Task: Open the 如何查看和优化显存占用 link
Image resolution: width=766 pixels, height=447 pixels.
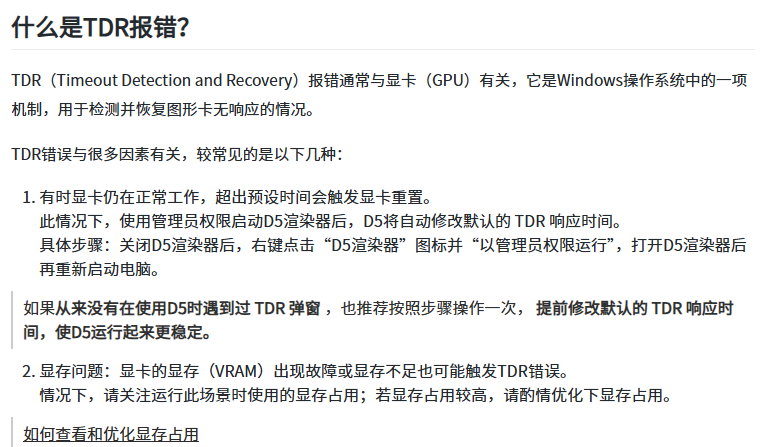Action: (x=111, y=434)
